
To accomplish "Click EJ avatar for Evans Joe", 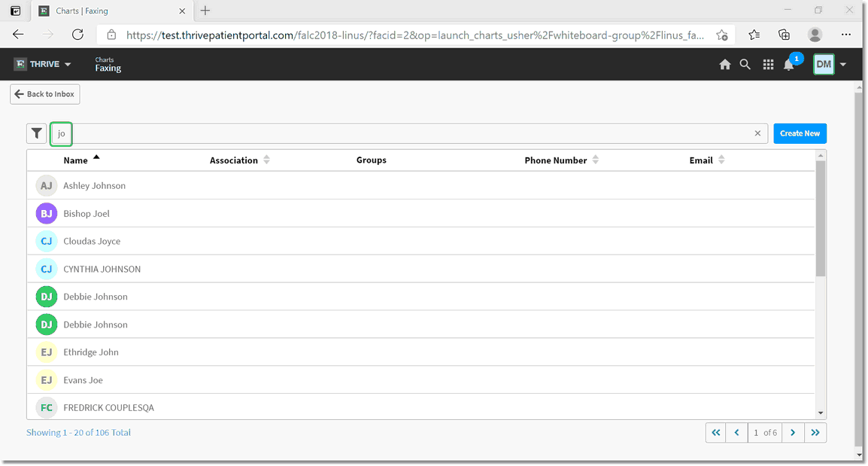I will pyautogui.click(x=47, y=379).
